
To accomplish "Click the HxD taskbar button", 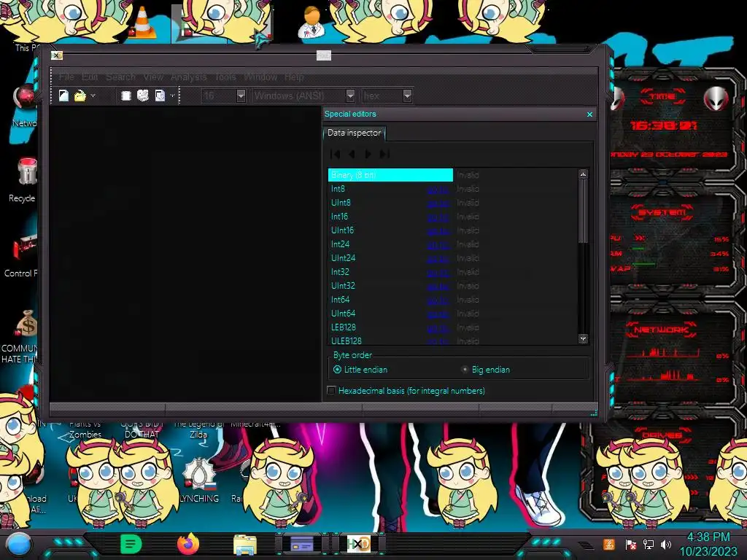I will click(x=358, y=544).
